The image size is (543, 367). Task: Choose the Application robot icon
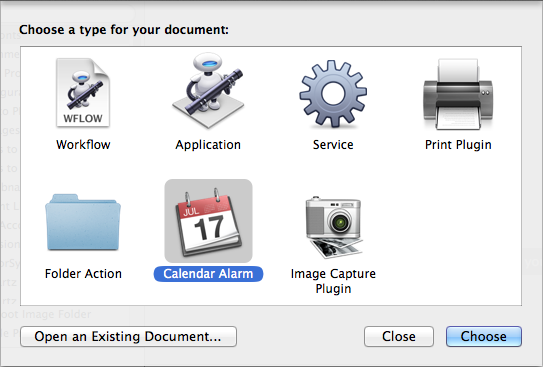[208, 91]
